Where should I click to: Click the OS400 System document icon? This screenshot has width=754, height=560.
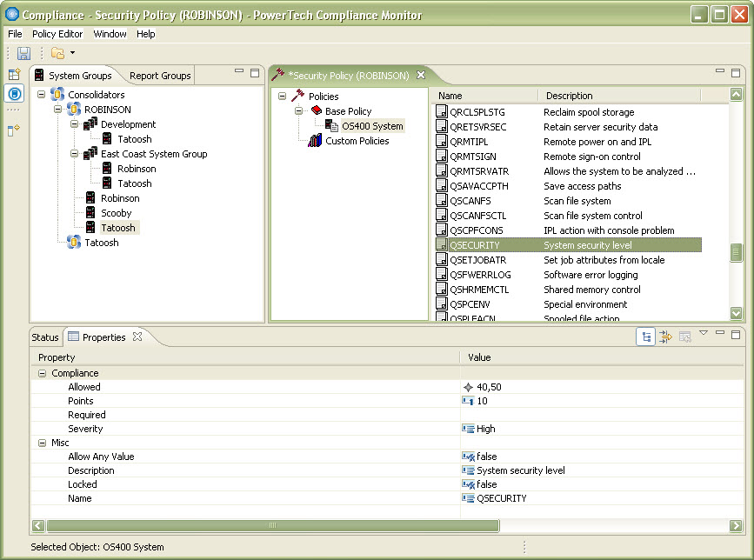[332, 126]
